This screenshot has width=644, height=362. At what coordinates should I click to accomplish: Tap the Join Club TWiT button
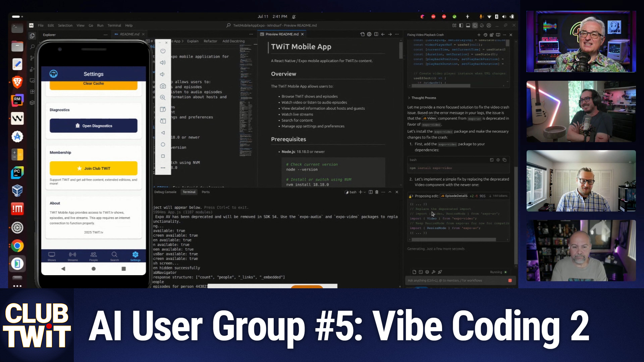(94, 168)
